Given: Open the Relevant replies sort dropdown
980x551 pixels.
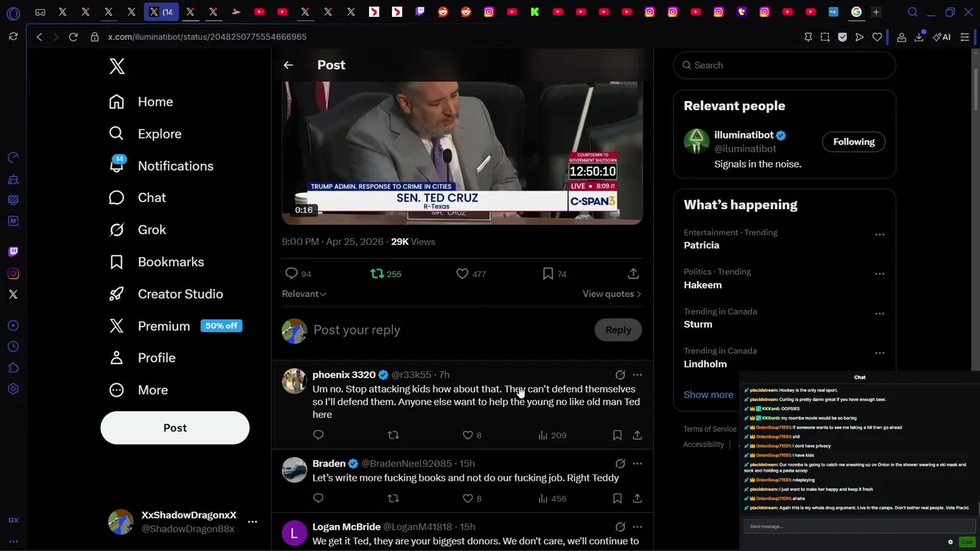Looking at the screenshot, I should pyautogui.click(x=304, y=294).
